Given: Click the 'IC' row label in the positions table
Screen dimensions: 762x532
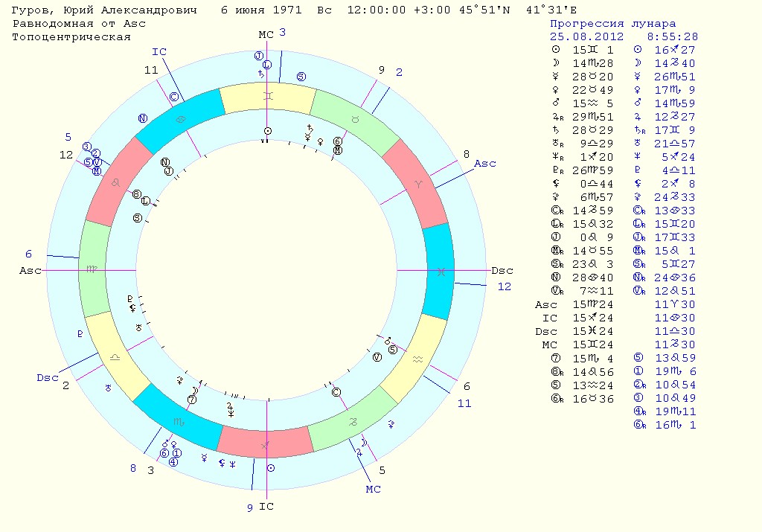Looking at the screenshot, I should [550, 318].
